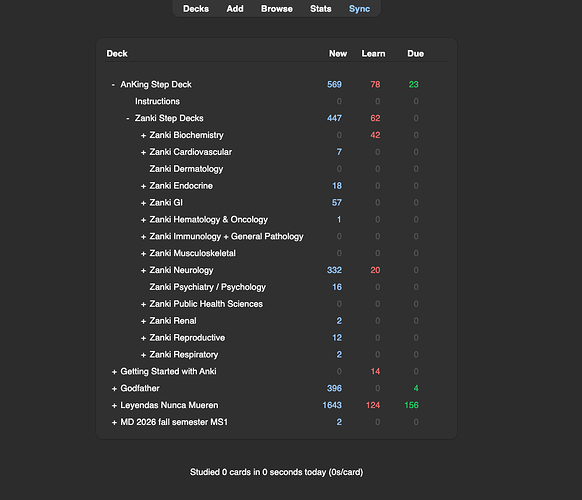The width and height of the screenshot is (582, 500).
Task: Expand the Zanki Endocrine deck
Action: [x=143, y=186]
